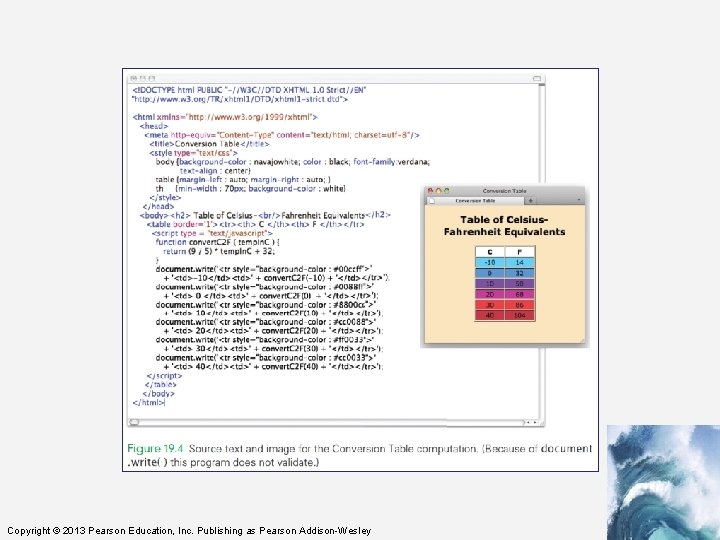This screenshot has width=720, height=540.
Task: Click the 104 Fahrenheit cell
Action: pos(520,315)
